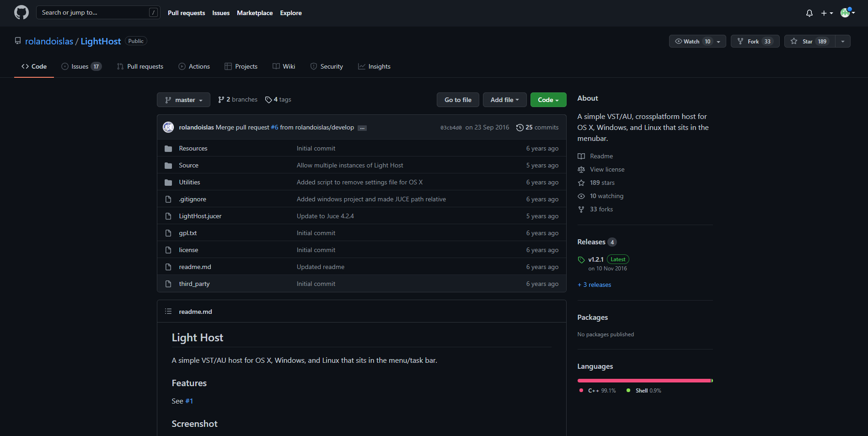Click the eye icon beside 10 watching

pyautogui.click(x=581, y=196)
